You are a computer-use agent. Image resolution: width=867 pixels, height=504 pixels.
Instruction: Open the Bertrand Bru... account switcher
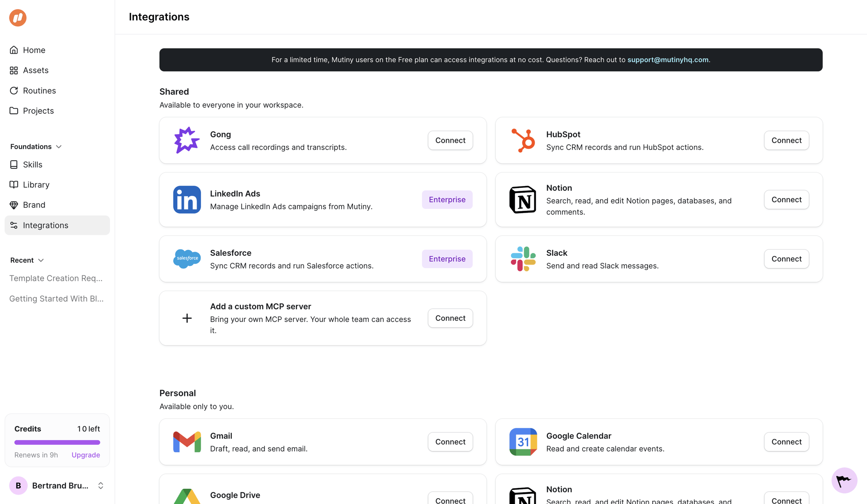(57, 485)
